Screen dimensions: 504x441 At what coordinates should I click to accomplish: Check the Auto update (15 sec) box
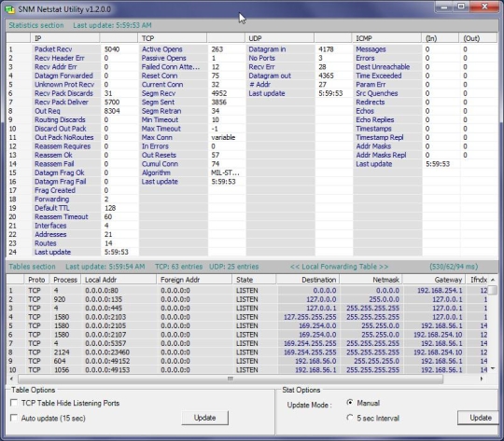[14, 418]
